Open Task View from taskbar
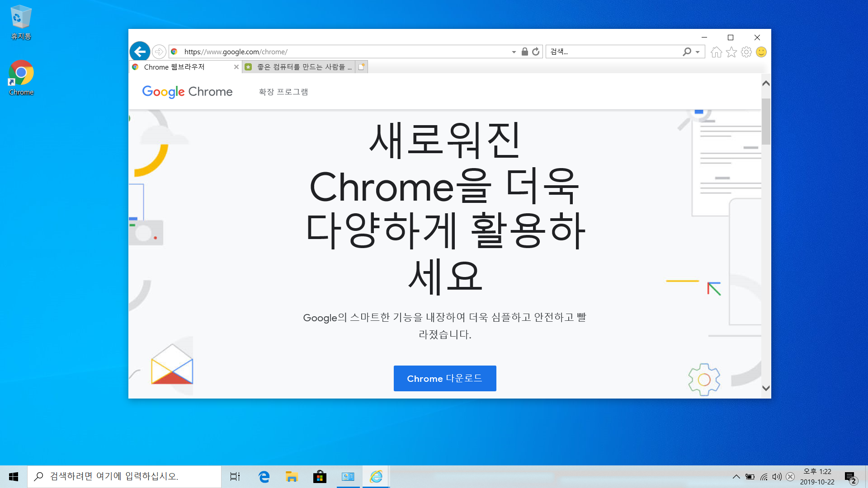Image resolution: width=868 pixels, height=488 pixels. (235, 477)
